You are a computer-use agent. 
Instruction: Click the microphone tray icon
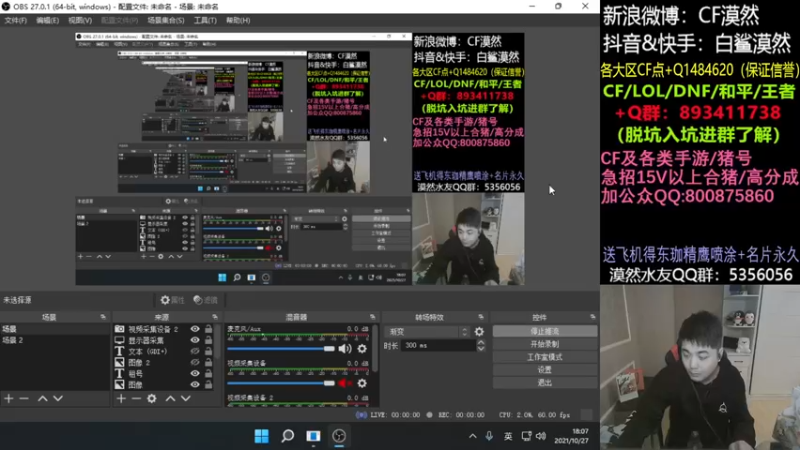(x=489, y=436)
